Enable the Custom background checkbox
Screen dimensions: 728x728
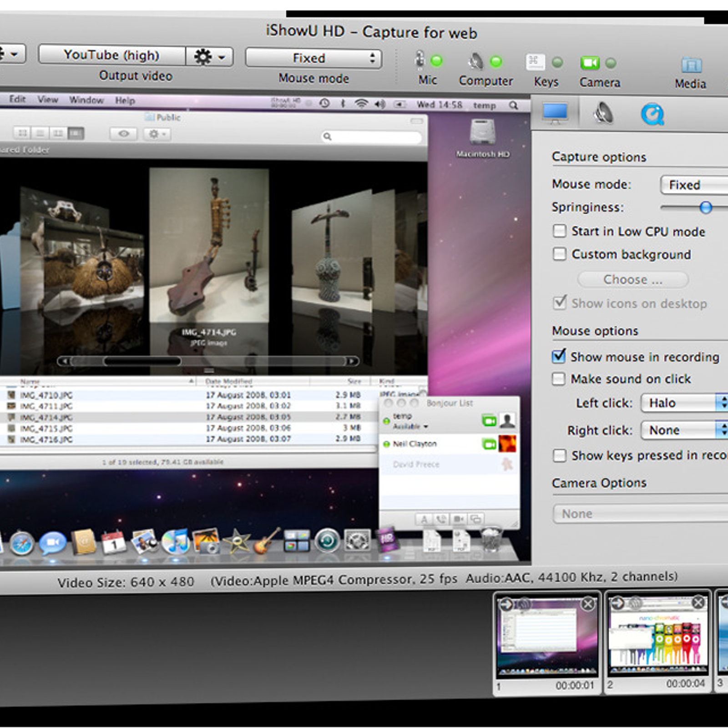(x=560, y=253)
